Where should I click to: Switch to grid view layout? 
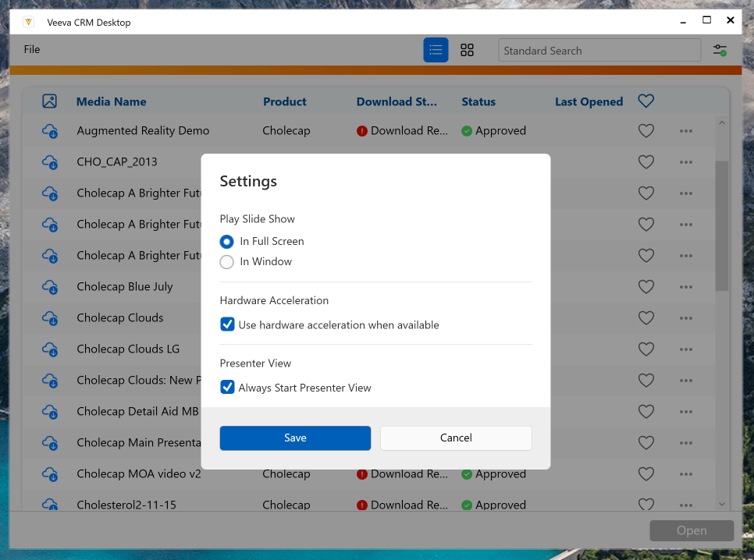point(467,50)
